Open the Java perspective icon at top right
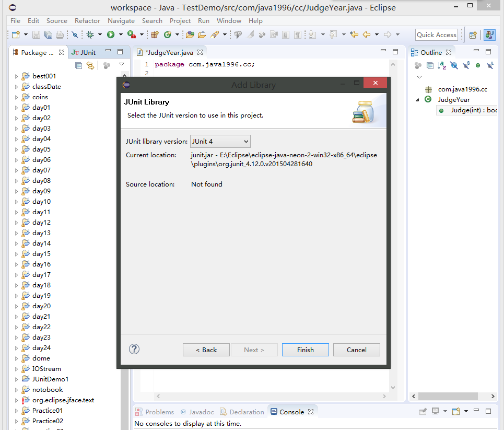 [489, 35]
